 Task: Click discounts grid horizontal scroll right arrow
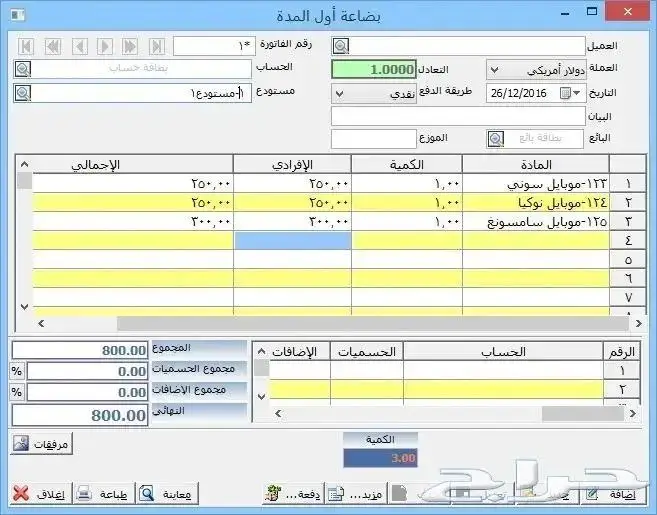[x=633, y=414]
